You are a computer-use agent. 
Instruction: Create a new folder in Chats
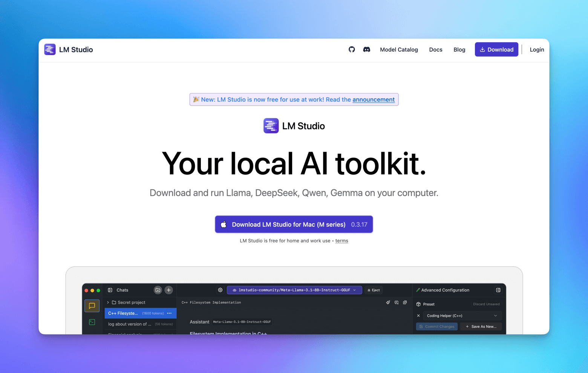coord(158,290)
